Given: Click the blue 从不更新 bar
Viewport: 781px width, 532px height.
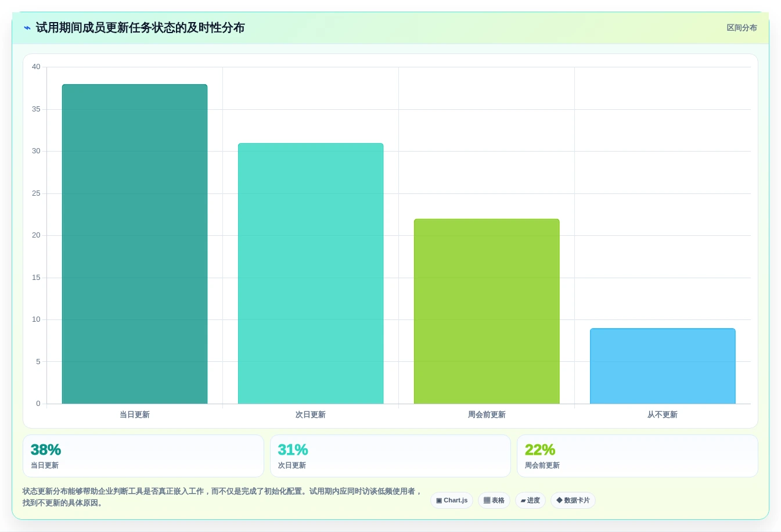Looking at the screenshot, I should (663, 366).
